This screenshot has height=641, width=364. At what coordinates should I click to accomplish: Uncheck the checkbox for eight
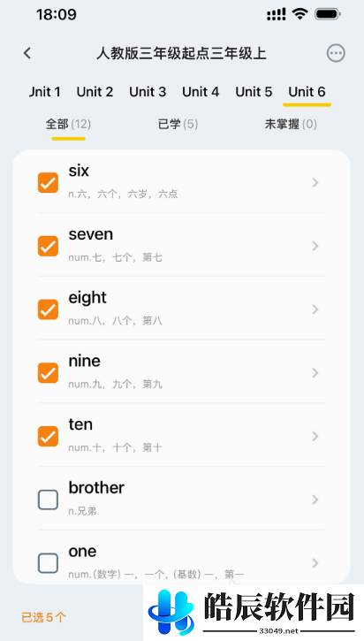click(x=48, y=309)
